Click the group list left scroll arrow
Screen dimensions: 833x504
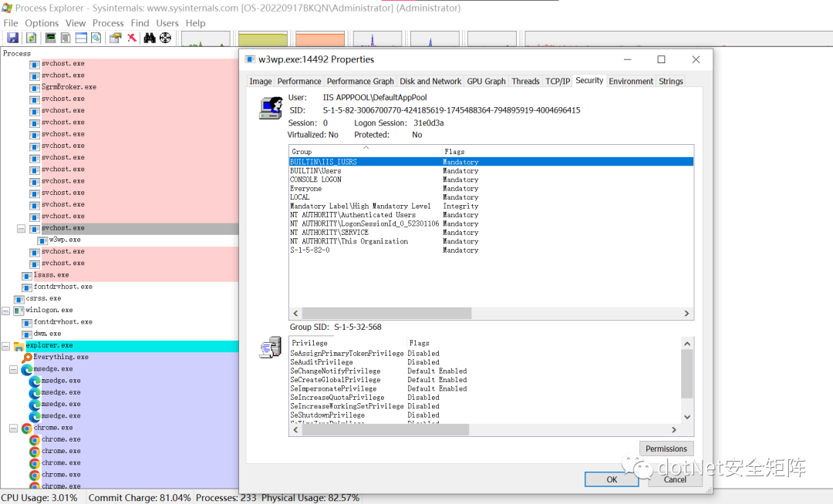click(296, 314)
